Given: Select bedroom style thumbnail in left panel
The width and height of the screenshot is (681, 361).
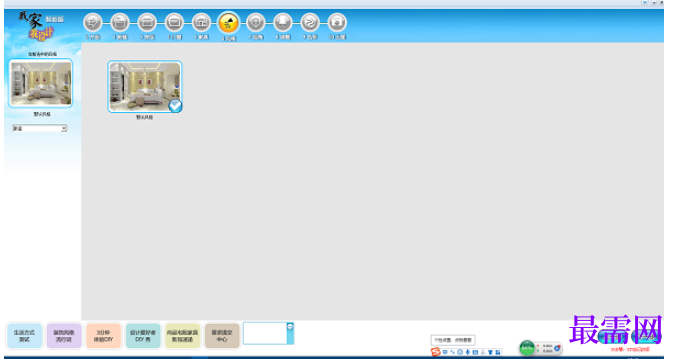Looking at the screenshot, I should [41, 83].
